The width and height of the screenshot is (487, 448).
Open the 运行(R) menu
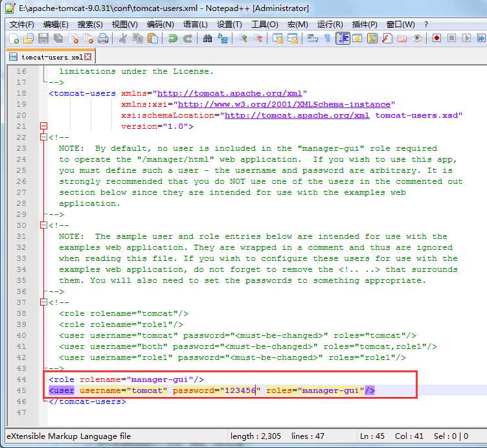click(x=330, y=25)
